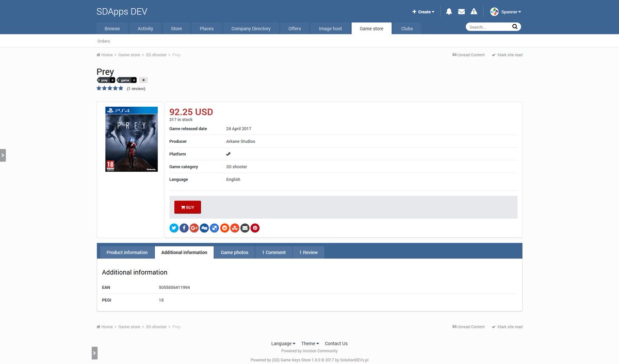Screen dimensions: 619x364
Task: Share Prey on Delicious
Action: (x=215, y=228)
